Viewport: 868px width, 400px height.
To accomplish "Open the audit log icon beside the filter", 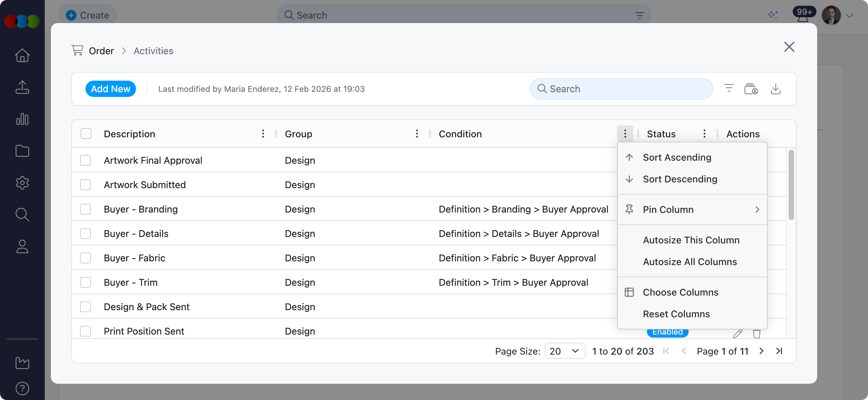I will click(751, 88).
